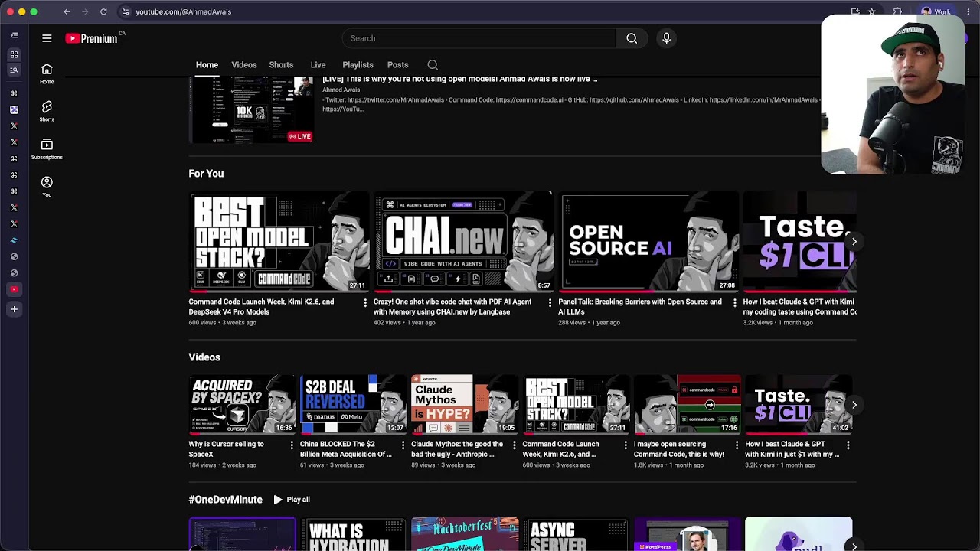The image size is (980, 551).
Task: Open the Live channel tab
Action: click(318, 65)
